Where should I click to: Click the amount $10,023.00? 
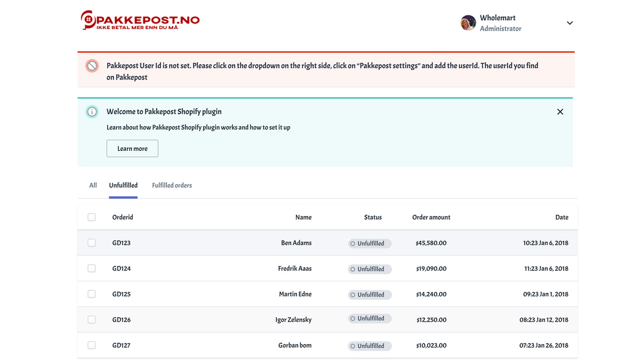pyautogui.click(x=431, y=345)
